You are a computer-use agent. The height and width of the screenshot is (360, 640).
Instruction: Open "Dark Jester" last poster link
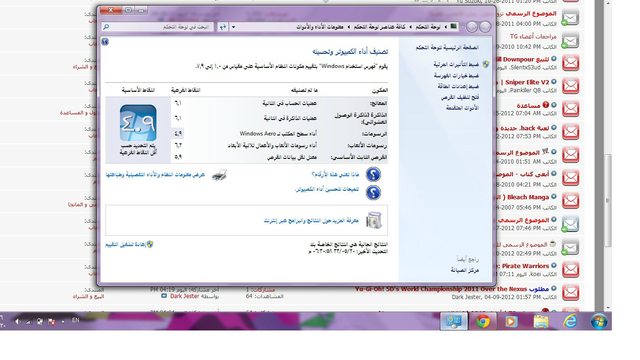coord(184,296)
